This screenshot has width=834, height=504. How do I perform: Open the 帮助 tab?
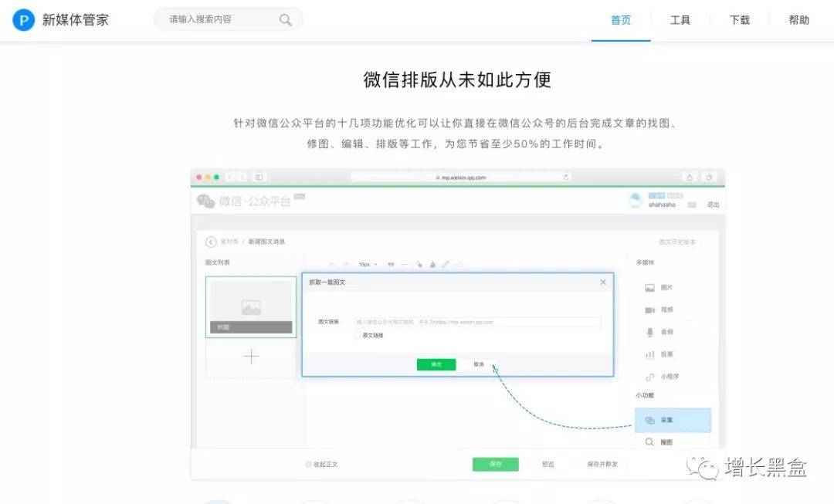click(x=799, y=20)
